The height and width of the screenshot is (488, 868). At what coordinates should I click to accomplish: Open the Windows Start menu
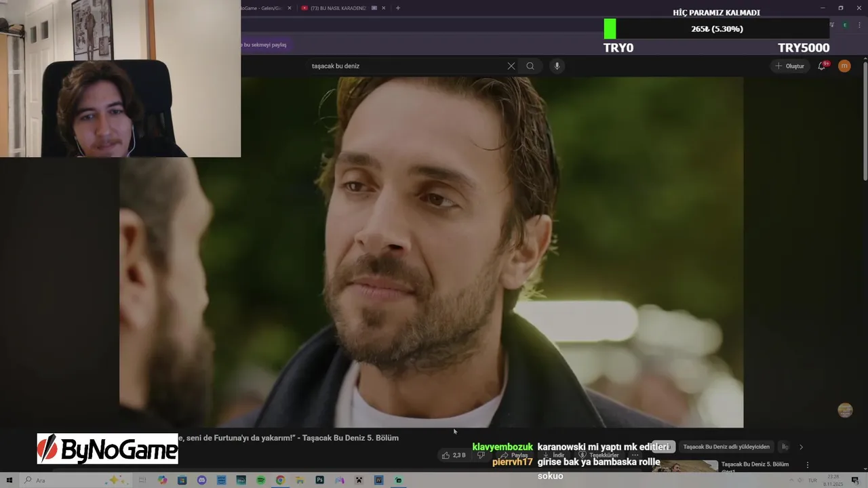(x=9, y=480)
